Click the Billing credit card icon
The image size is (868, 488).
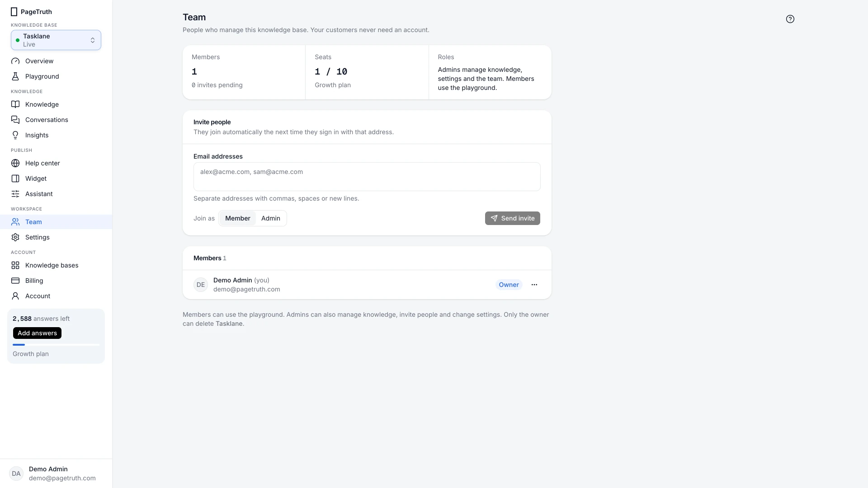tap(15, 281)
